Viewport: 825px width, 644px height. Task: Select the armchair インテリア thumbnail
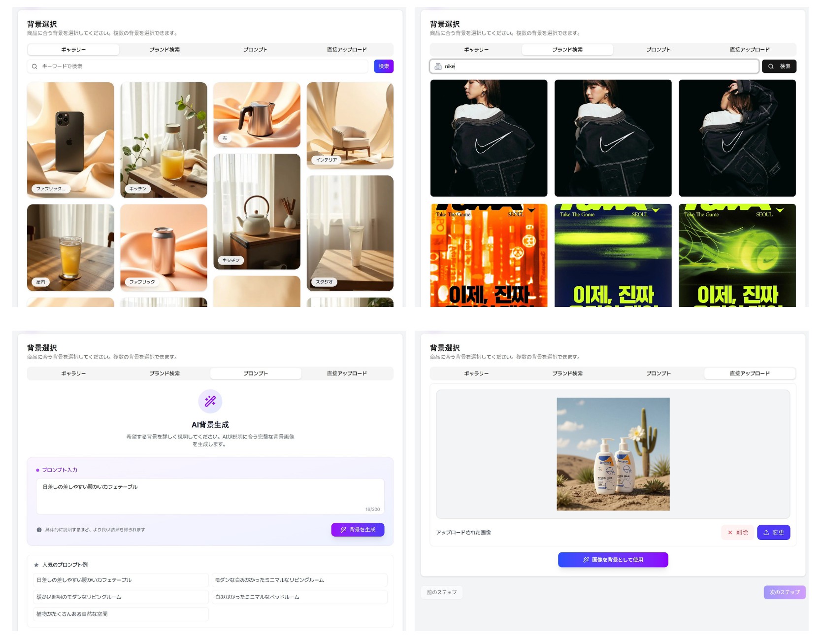[350, 126]
